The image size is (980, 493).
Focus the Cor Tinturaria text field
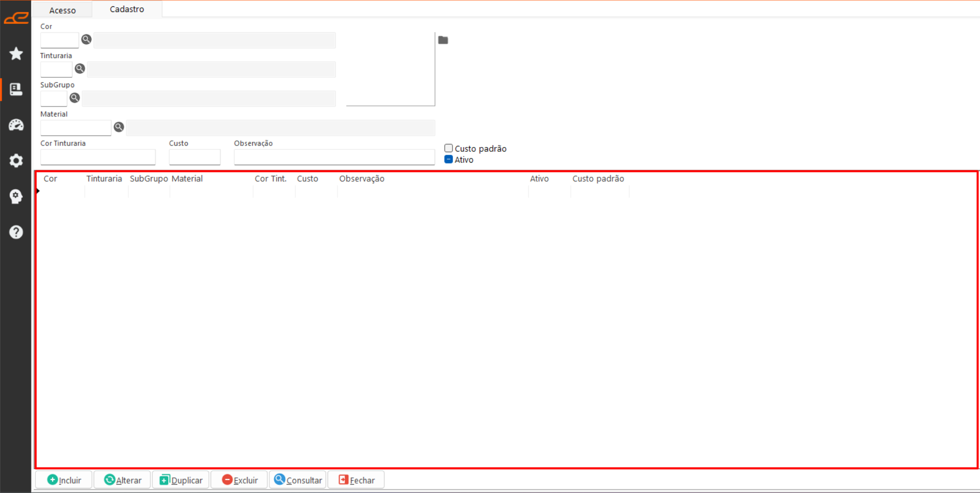[98, 157]
